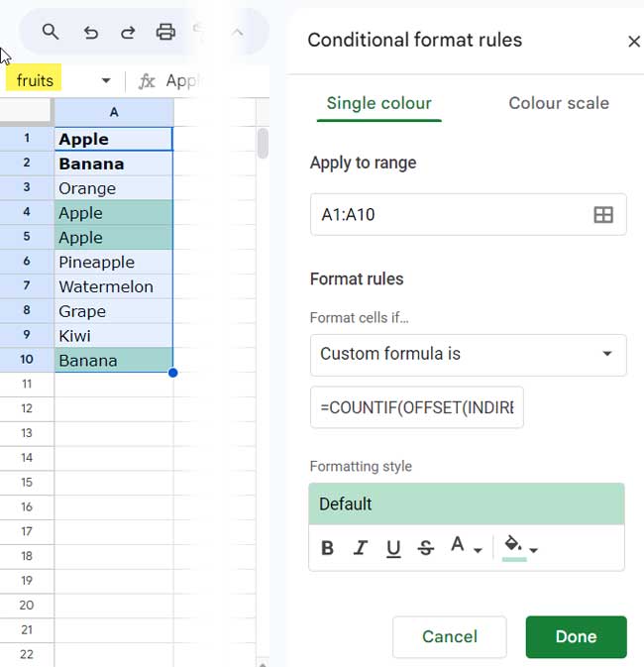The height and width of the screenshot is (667, 644).
Task: Select row 15 header
Action: pos(27,483)
